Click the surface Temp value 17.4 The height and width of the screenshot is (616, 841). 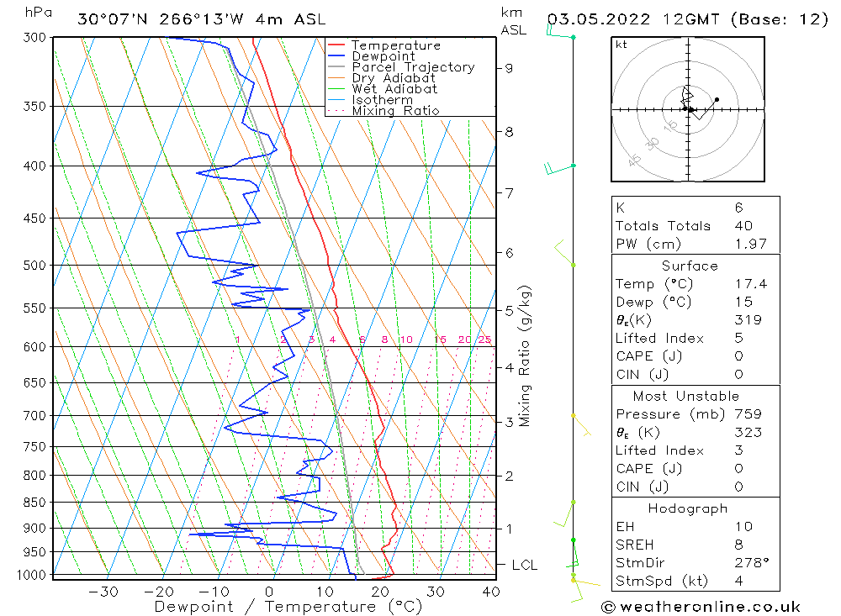pos(751,284)
